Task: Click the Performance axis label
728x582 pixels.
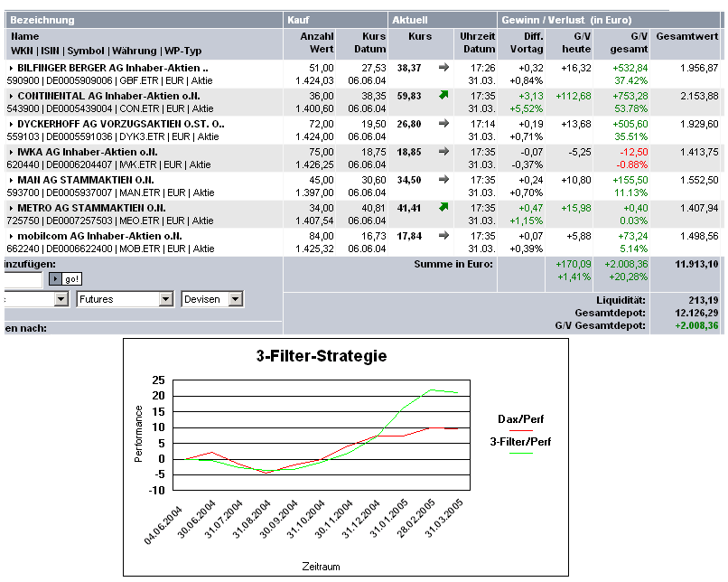Action: [x=138, y=434]
